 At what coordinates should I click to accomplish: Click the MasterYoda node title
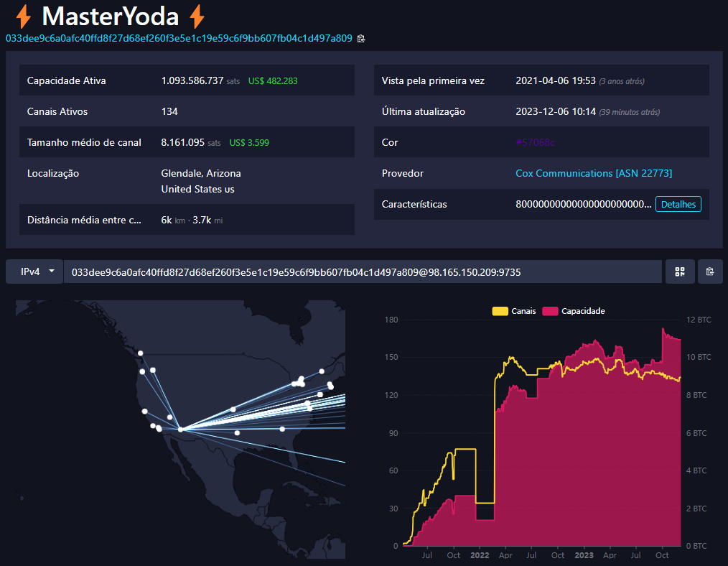[110, 16]
